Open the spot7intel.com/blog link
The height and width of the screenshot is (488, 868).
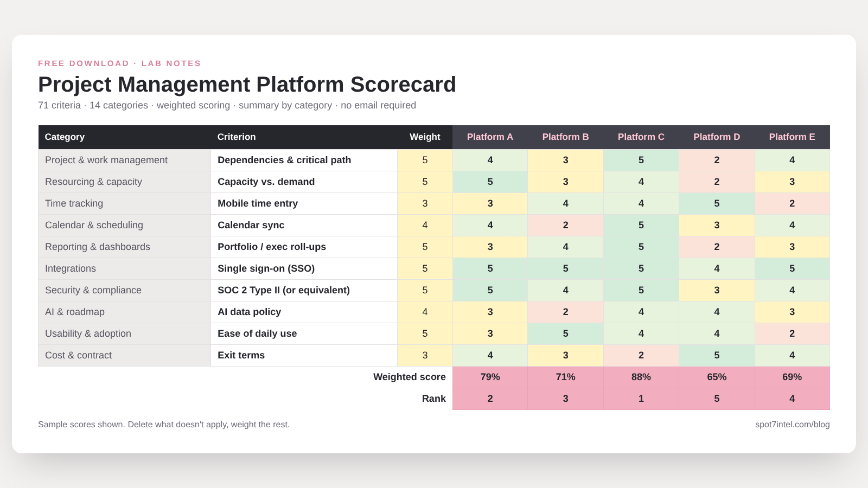click(x=793, y=425)
